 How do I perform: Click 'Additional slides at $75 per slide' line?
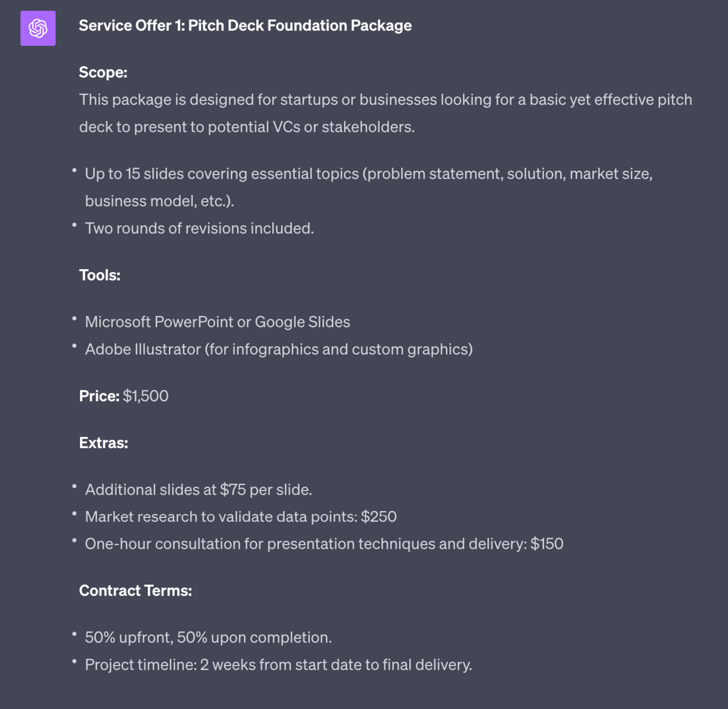click(x=198, y=489)
